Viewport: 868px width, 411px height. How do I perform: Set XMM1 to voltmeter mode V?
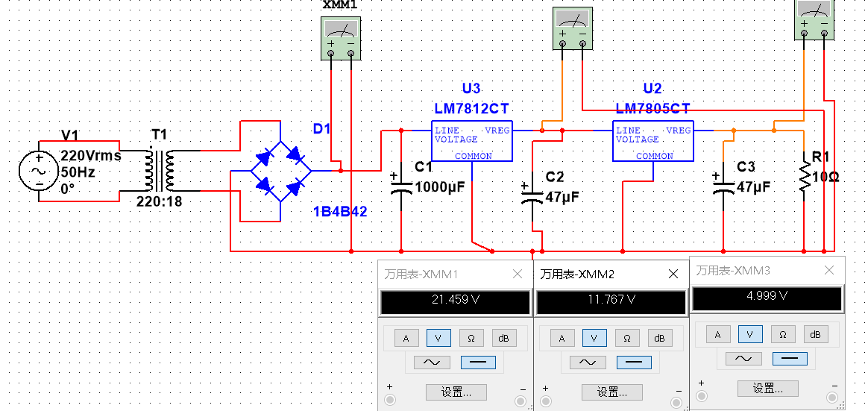point(438,338)
